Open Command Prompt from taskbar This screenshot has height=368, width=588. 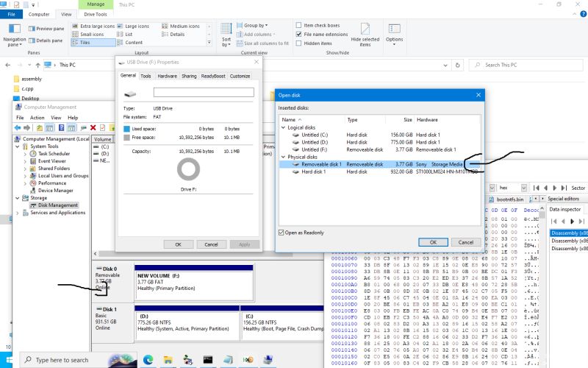(208, 360)
